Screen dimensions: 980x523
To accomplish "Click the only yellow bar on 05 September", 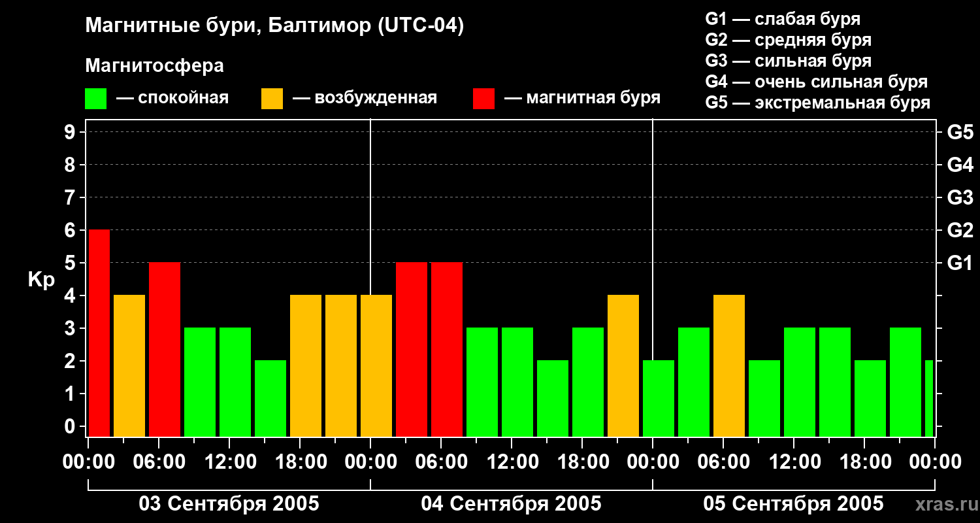I will tap(729, 365).
